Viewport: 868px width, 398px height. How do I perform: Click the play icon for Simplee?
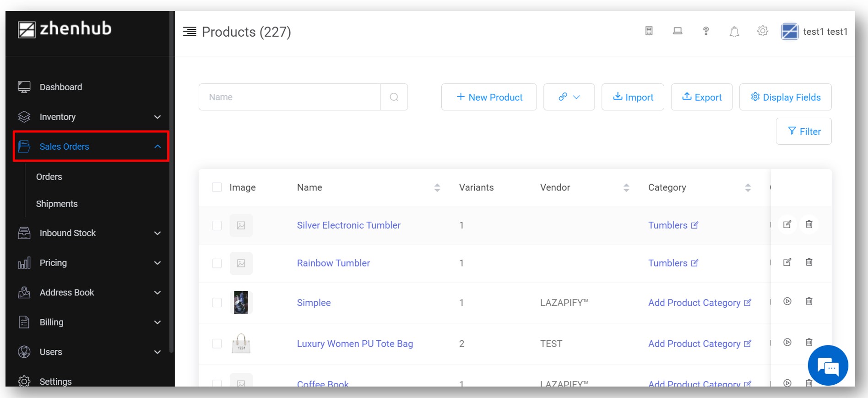click(x=787, y=301)
